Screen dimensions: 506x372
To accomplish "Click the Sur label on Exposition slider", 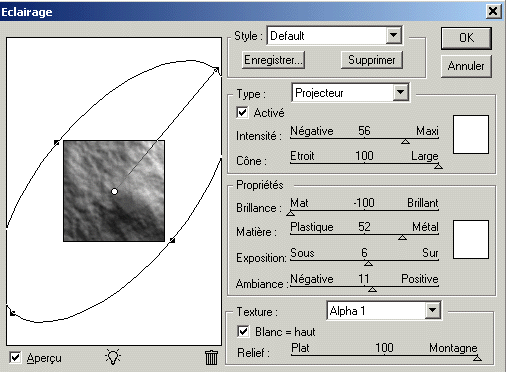I will point(430,253).
